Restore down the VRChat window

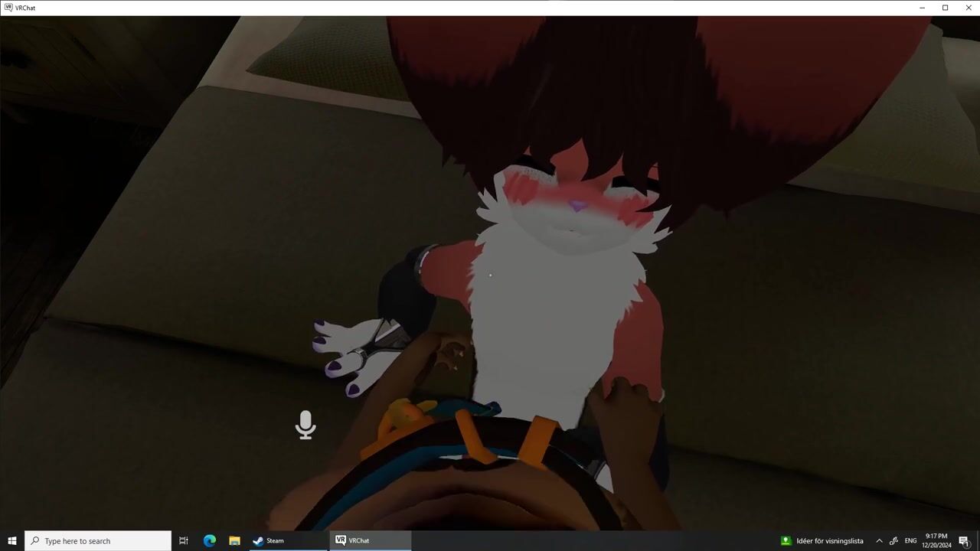point(946,8)
